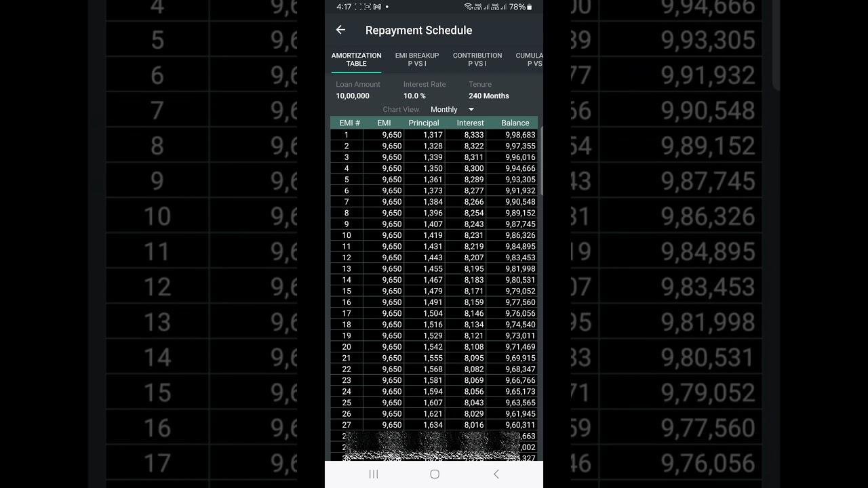Tap the Android home navigation button
Viewport: 868px width, 488px height.
(x=435, y=474)
